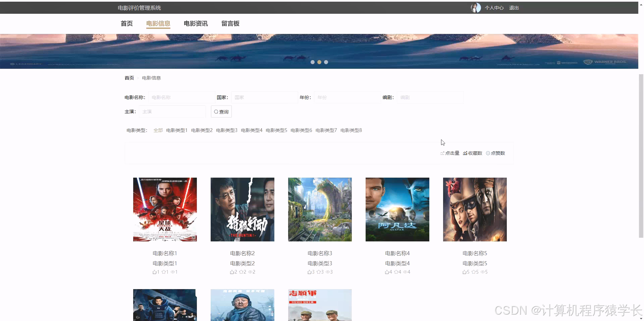This screenshot has width=644, height=321.
Task: Click the 查询 search button
Action: click(x=221, y=111)
